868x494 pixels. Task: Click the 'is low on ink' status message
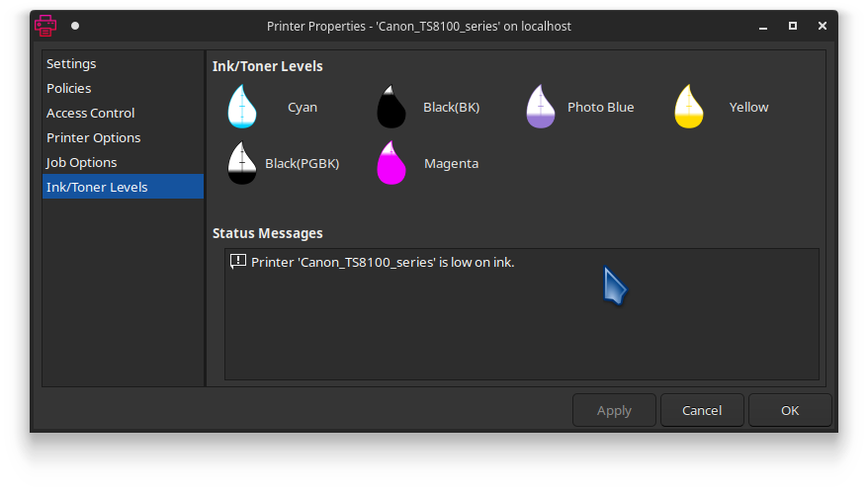pos(383,262)
